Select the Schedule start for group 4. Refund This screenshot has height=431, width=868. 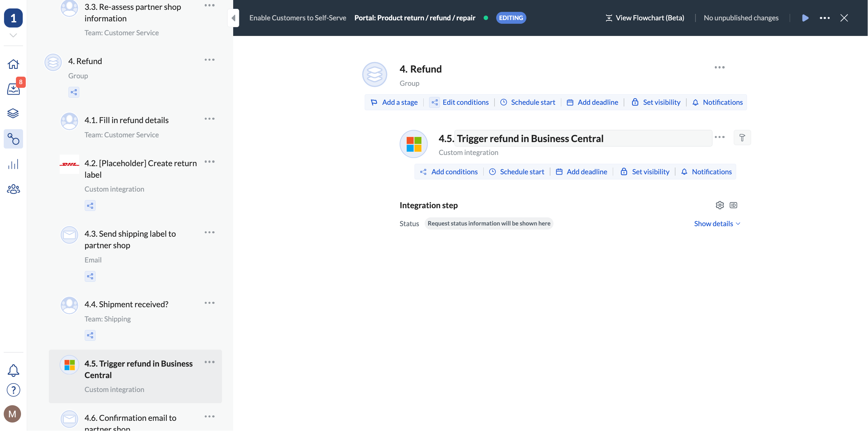coord(527,102)
